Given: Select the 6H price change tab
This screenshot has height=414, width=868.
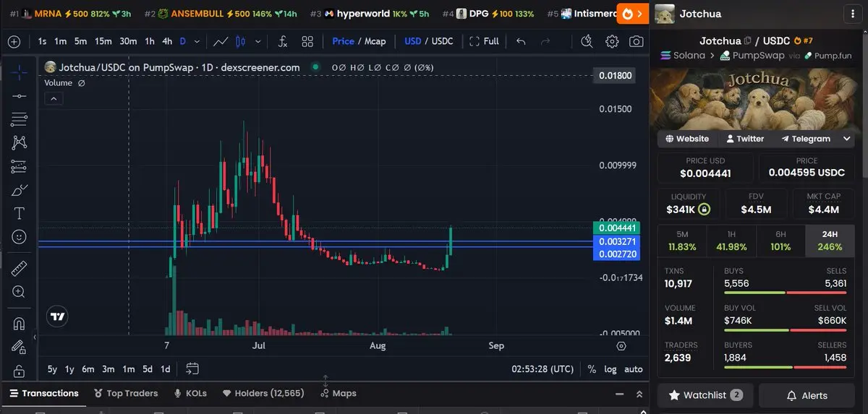Looking at the screenshot, I should [780, 241].
